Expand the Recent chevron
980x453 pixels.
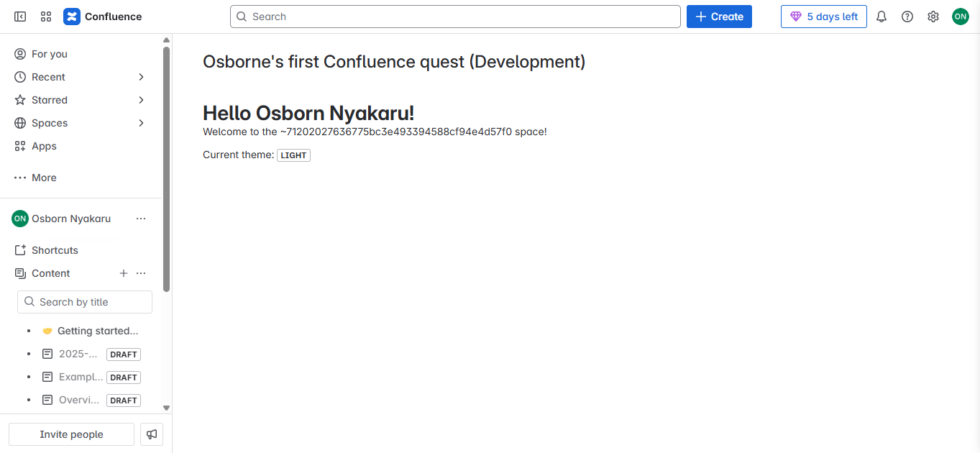click(x=141, y=77)
